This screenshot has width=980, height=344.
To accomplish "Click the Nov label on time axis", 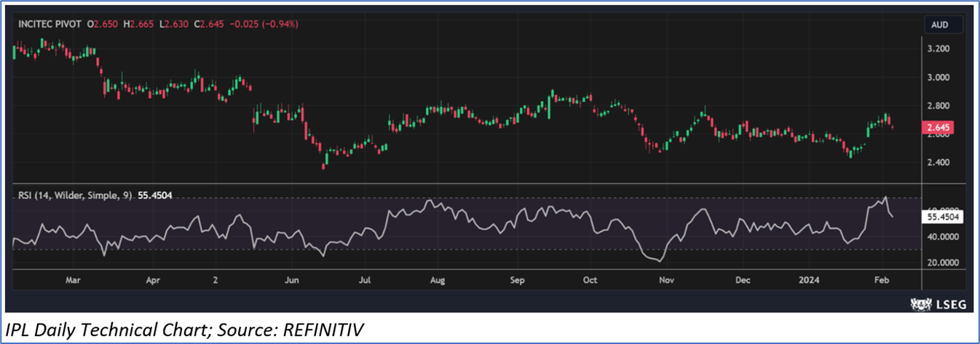I will pyautogui.click(x=665, y=279).
